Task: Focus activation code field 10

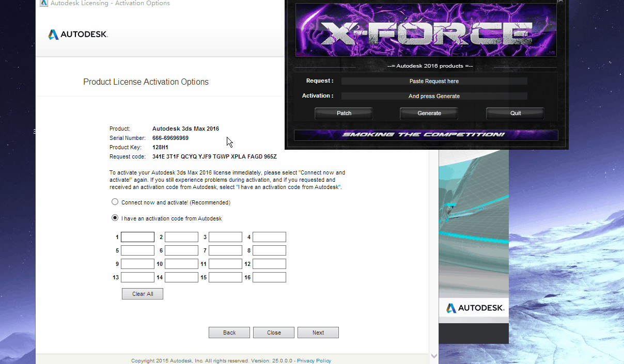Action: point(181,264)
